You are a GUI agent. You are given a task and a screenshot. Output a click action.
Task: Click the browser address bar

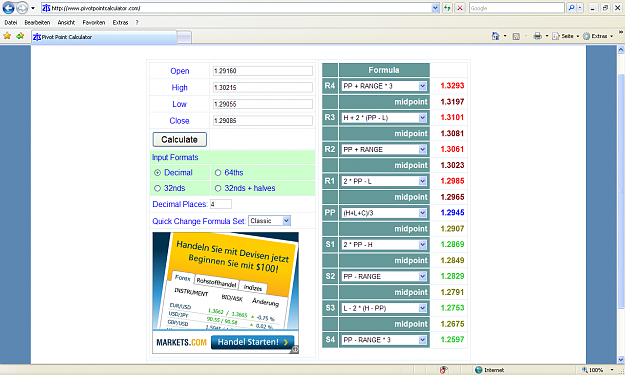[236, 8]
